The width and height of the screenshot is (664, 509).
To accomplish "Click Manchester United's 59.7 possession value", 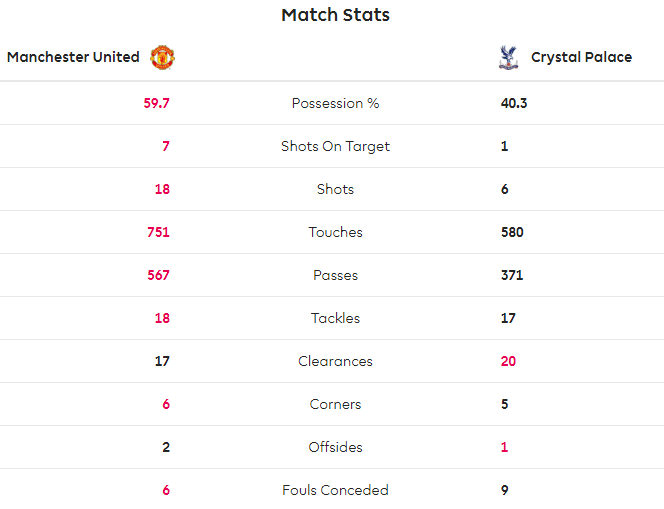I will pos(156,103).
